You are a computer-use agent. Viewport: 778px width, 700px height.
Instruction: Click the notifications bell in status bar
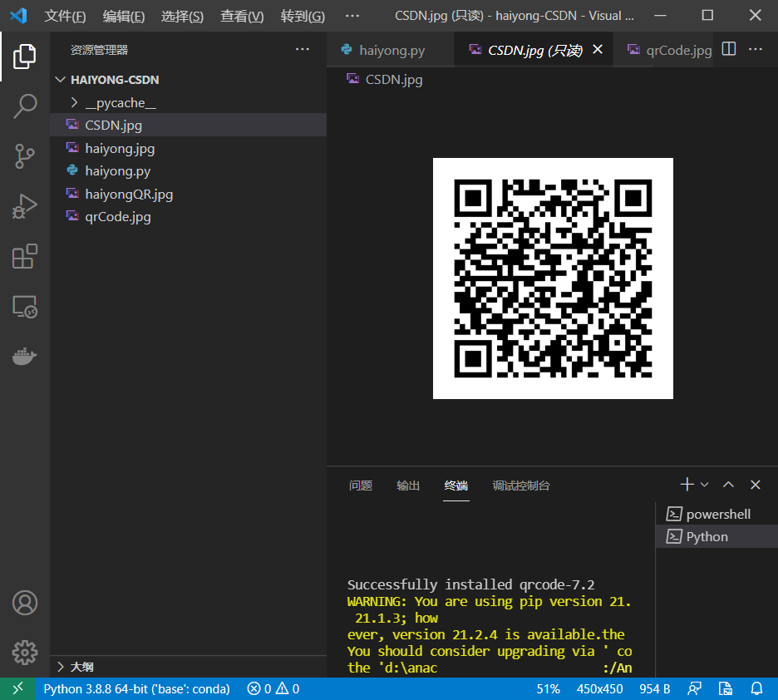point(756,688)
